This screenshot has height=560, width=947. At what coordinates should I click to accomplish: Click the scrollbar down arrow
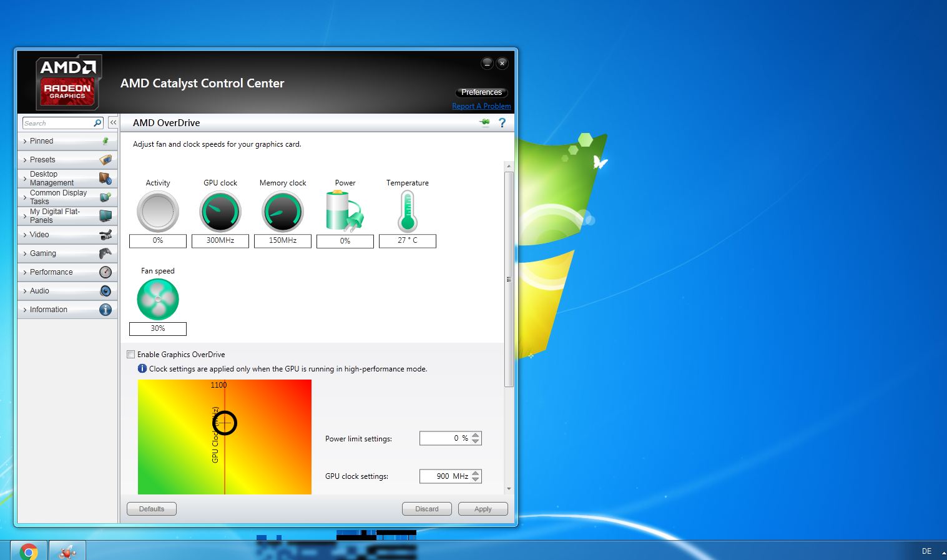509,489
